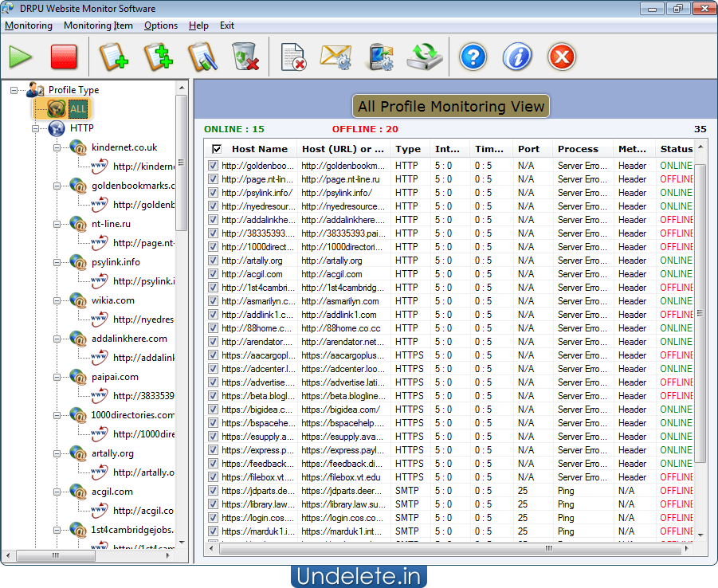Click the delete item recycle bin icon
This screenshot has width=718, height=588.
(245, 57)
